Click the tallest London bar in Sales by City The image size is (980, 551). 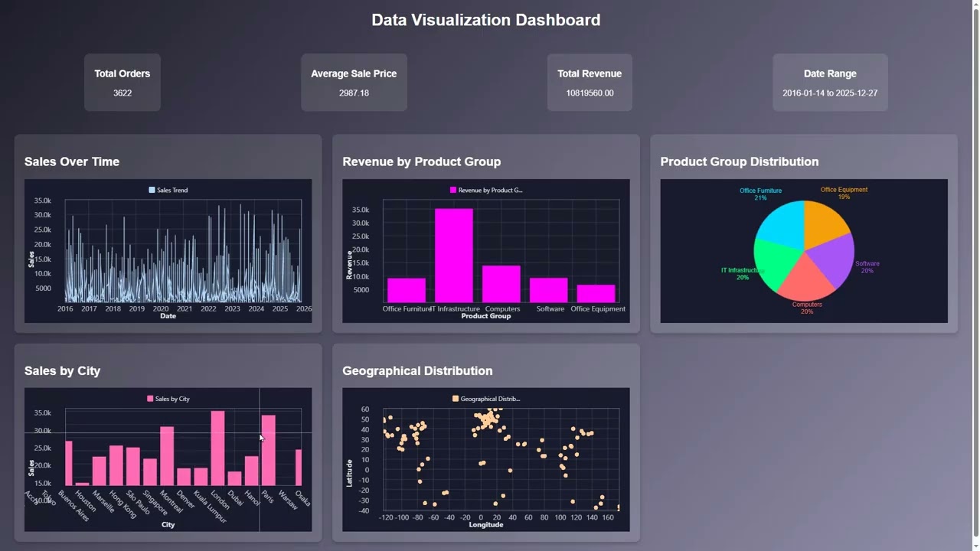[218, 448]
